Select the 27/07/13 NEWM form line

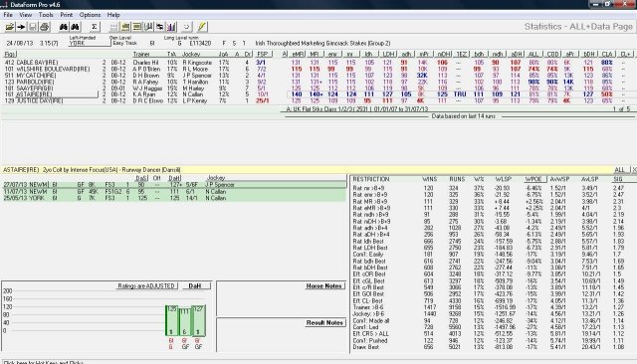[x=174, y=185]
